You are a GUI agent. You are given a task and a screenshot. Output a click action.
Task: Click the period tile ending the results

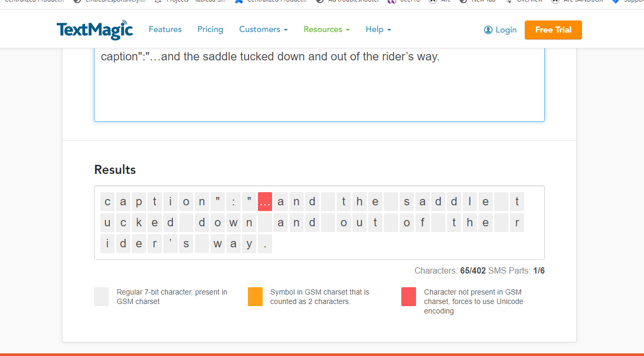265,244
